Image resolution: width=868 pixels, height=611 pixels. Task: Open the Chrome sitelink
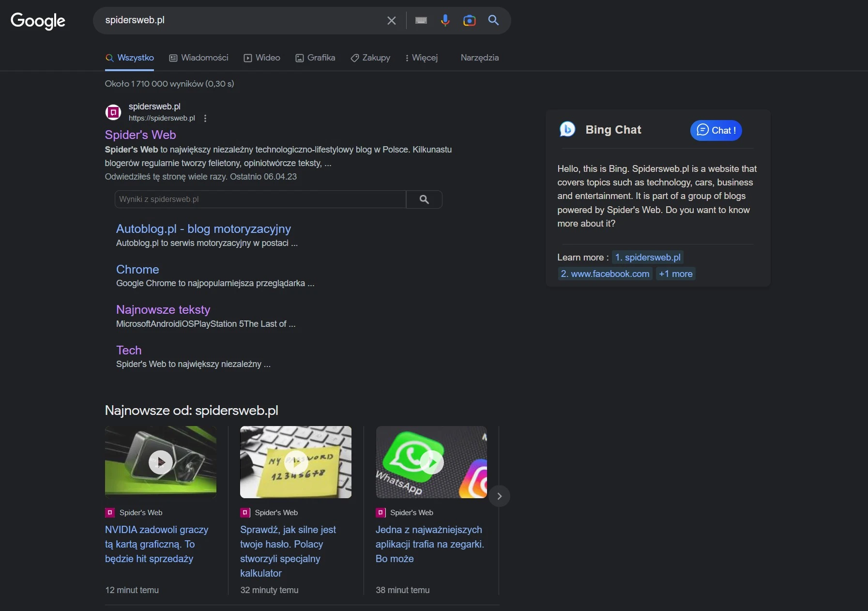coord(137,269)
